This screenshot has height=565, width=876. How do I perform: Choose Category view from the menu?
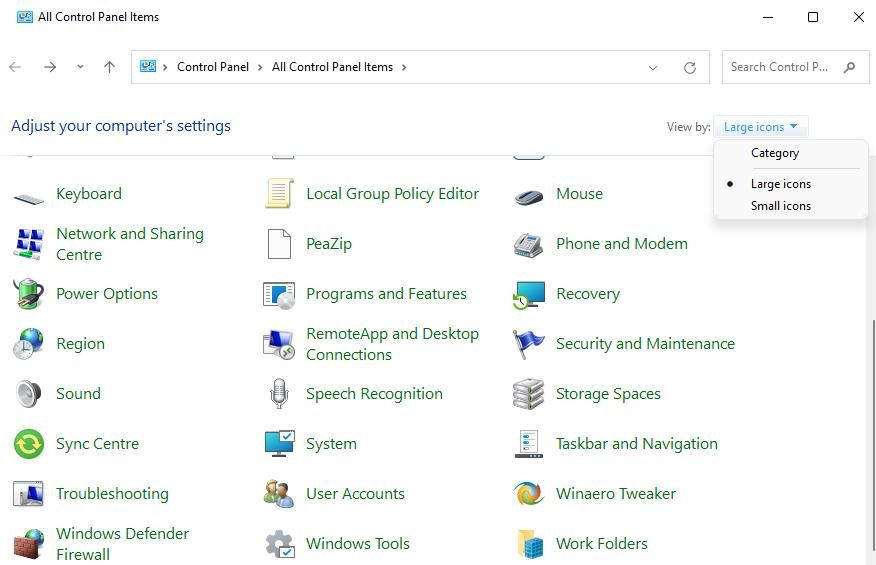(774, 153)
